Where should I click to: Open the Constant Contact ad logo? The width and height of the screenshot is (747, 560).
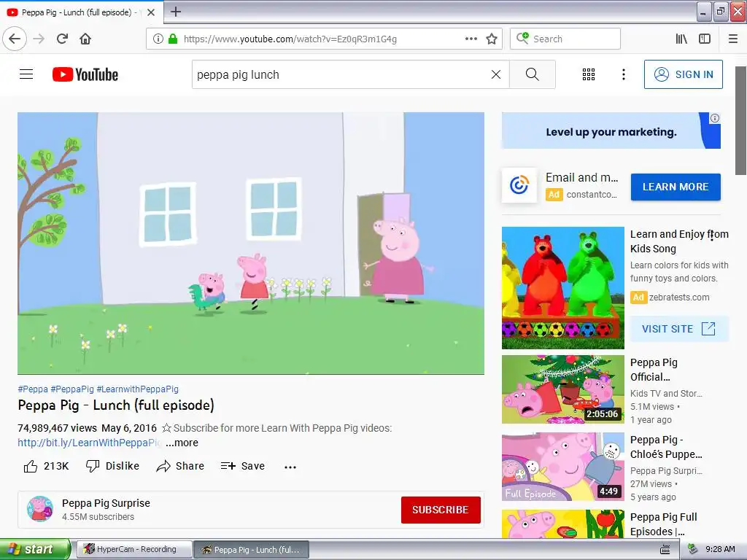pos(519,184)
